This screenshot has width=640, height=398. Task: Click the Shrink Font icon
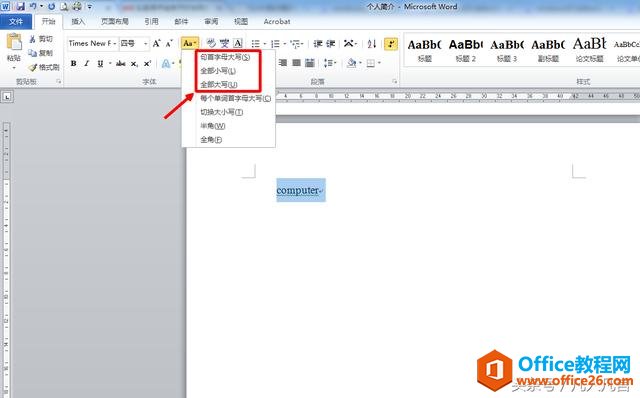169,43
